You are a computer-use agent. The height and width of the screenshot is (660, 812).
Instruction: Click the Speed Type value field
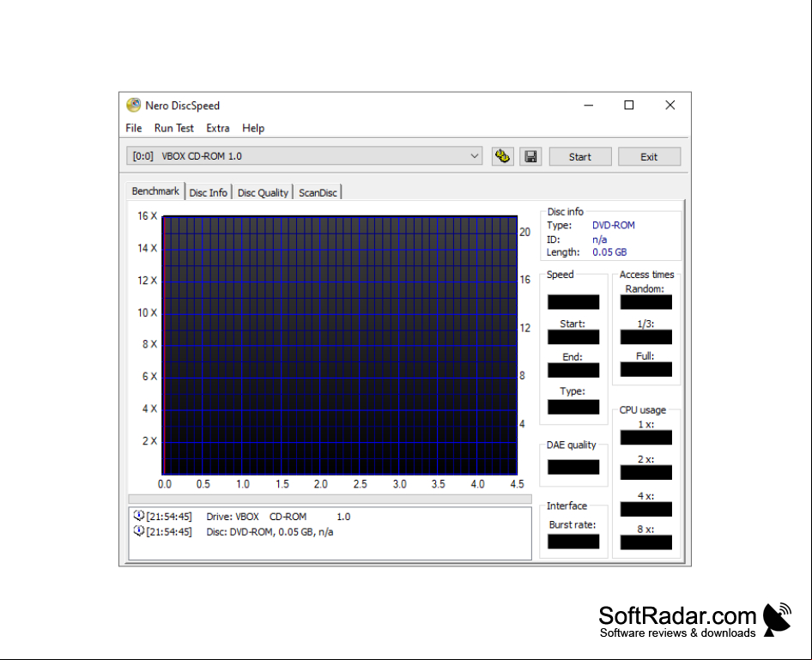[x=573, y=407]
